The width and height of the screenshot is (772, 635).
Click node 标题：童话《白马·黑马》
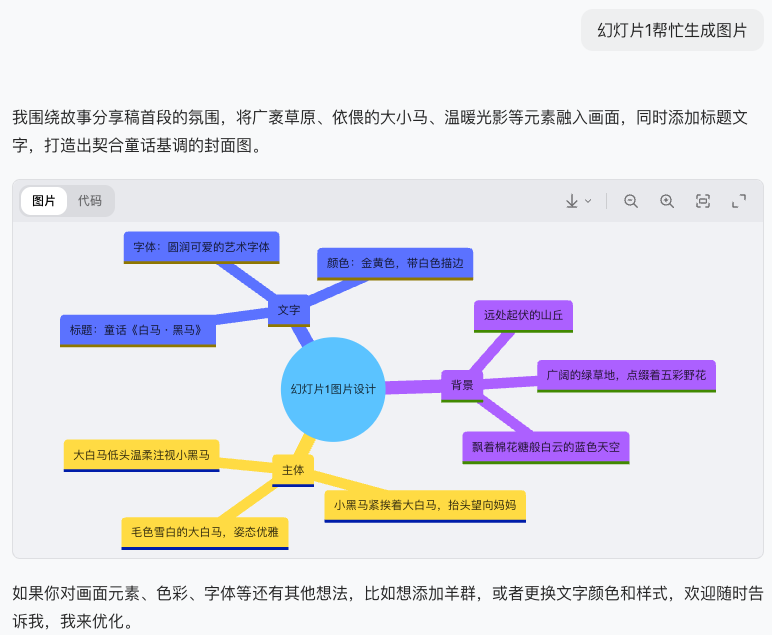(x=138, y=331)
